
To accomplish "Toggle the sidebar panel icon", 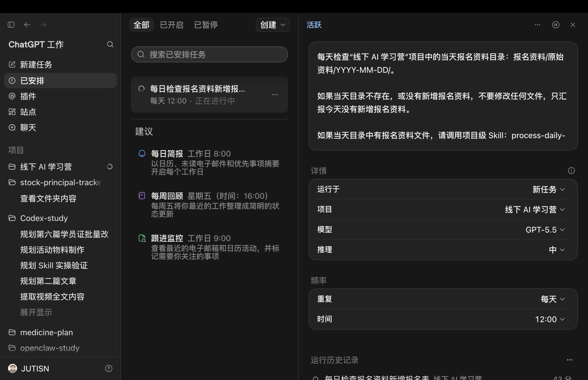I will pyautogui.click(x=11, y=25).
